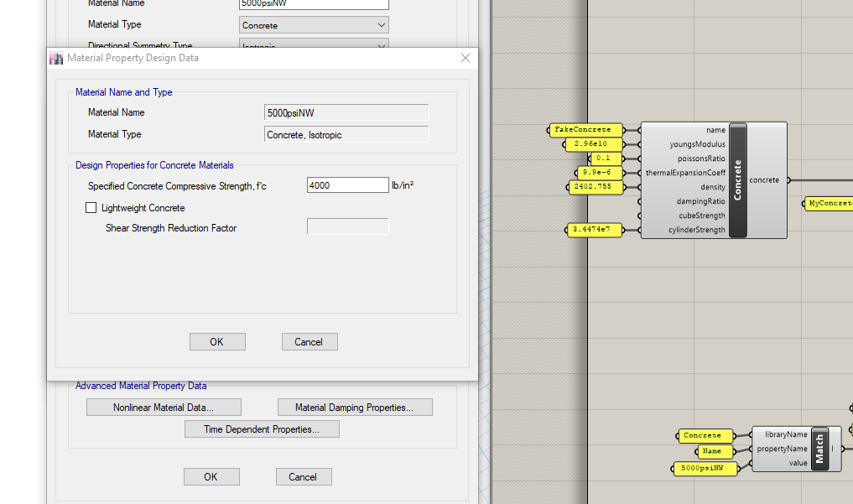Screen dimensions: 853x504
Task: Select the FakeConcrete name panel
Action: (585, 130)
